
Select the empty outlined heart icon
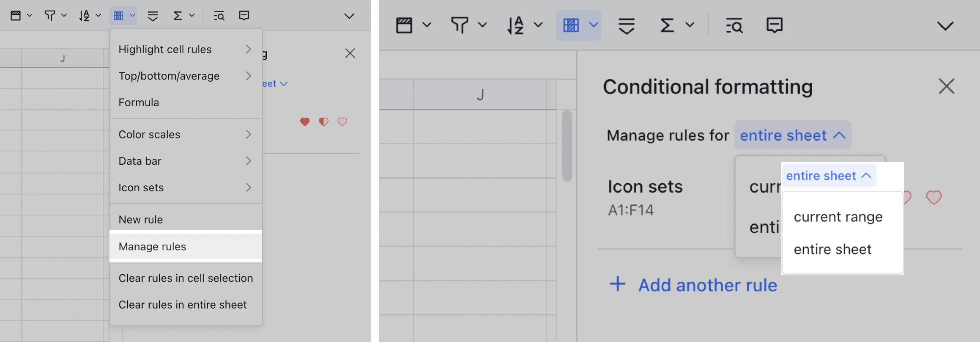(342, 121)
